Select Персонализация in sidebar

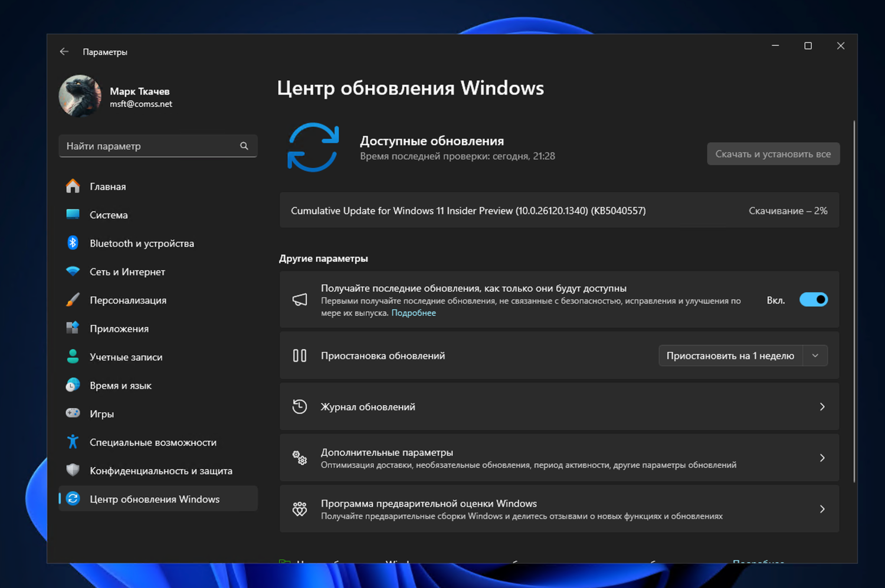pyautogui.click(x=158, y=300)
